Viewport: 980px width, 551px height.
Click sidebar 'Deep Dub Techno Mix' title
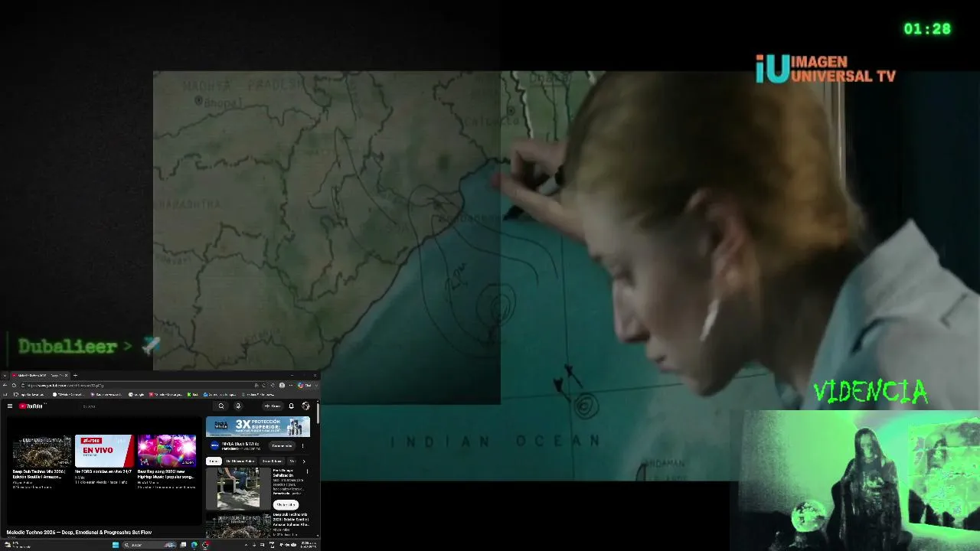(x=291, y=520)
